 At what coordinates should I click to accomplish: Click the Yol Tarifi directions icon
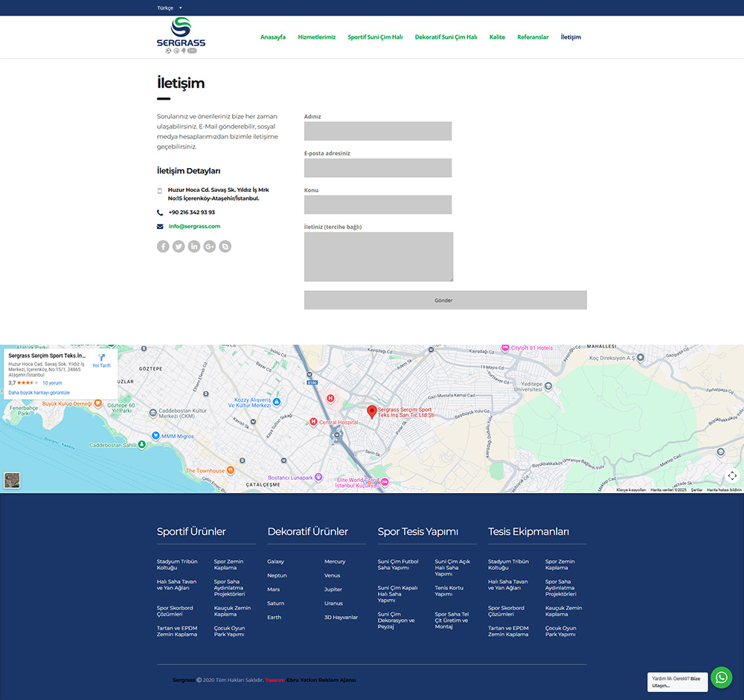tap(101, 359)
